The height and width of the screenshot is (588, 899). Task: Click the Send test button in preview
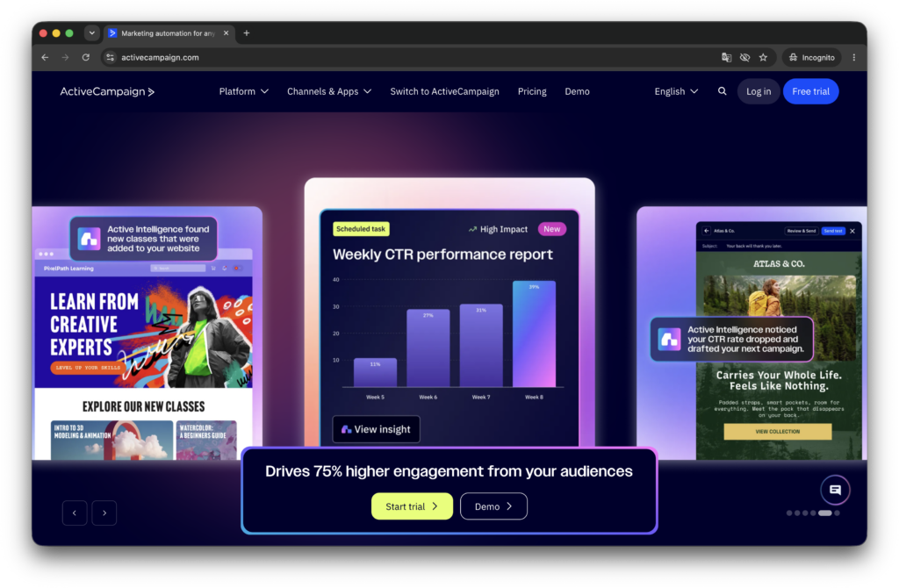click(x=833, y=231)
